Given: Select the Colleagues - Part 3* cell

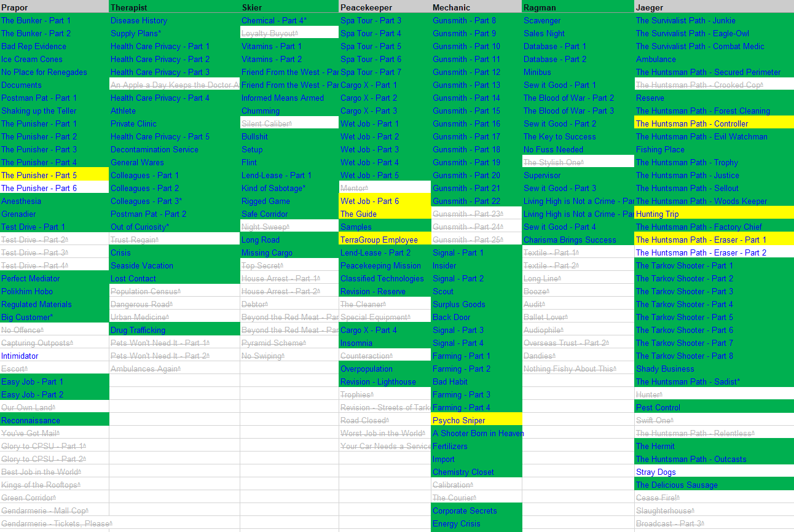Looking at the screenshot, I should 175,201.
